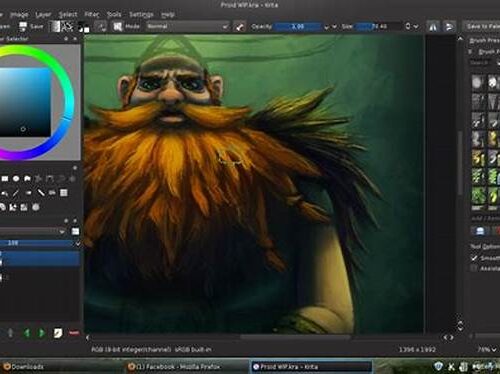The width and height of the screenshot is (500, 374).
Task: Toggle visibility of the unselected lower layer
Action: click(x=1, y=277)
